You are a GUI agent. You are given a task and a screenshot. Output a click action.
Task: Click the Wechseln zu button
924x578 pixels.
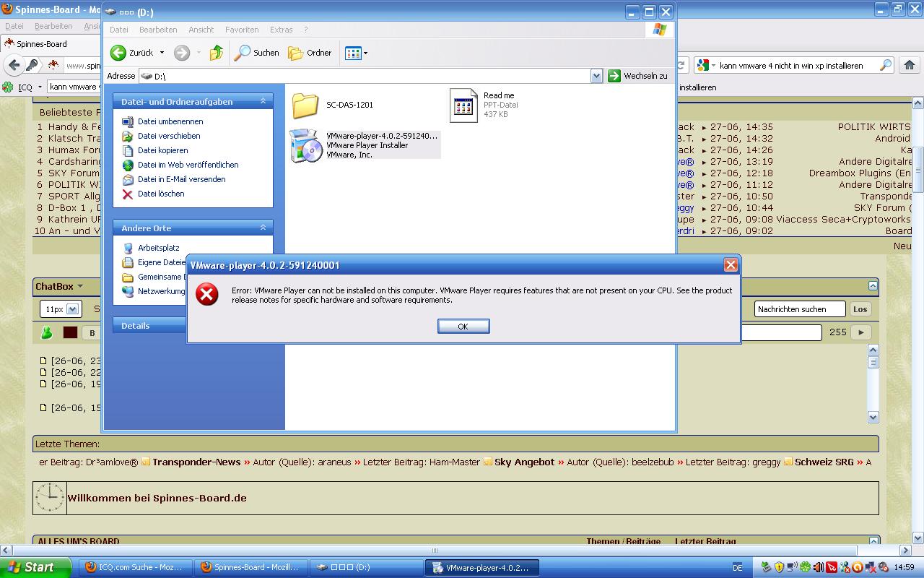(638, 76)
